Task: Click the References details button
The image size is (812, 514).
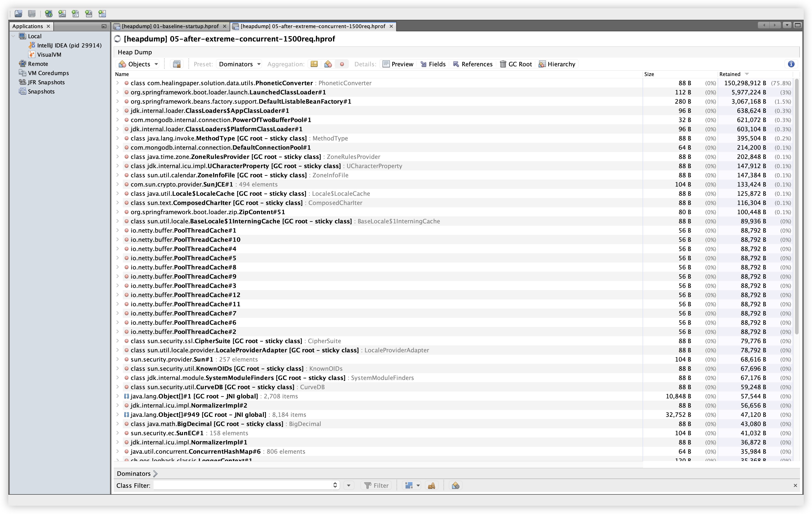Action: click(x=473, y=64)
